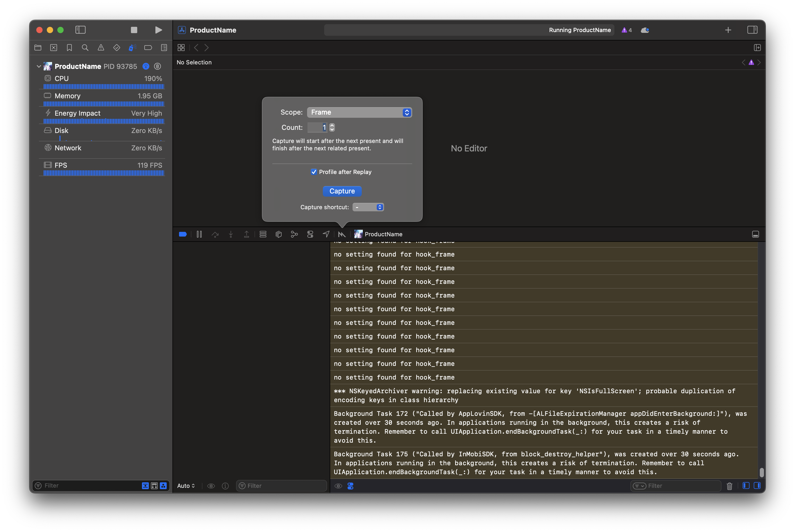This screenshot has width=795, height=532.
Task: Click the variables view Filter field
Action: click(x=282, y=486)
